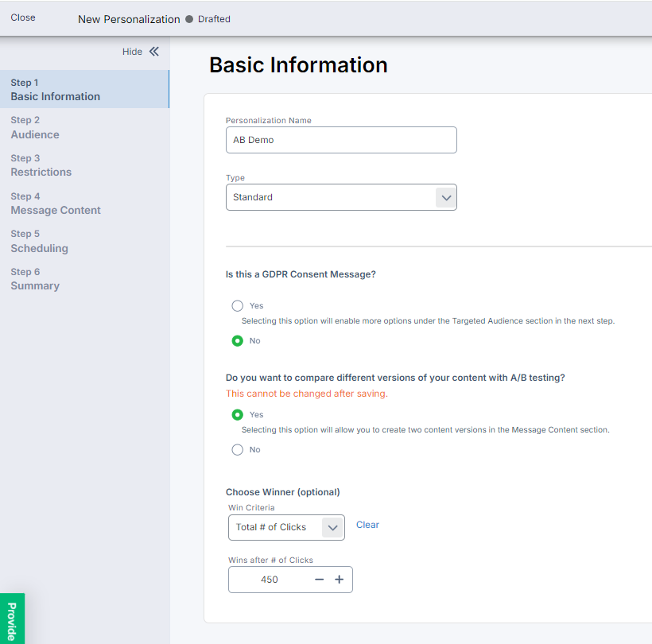Screen dimensions: 652x644
Task: Go to Step 2 Audience
Action: click(35, 128)
